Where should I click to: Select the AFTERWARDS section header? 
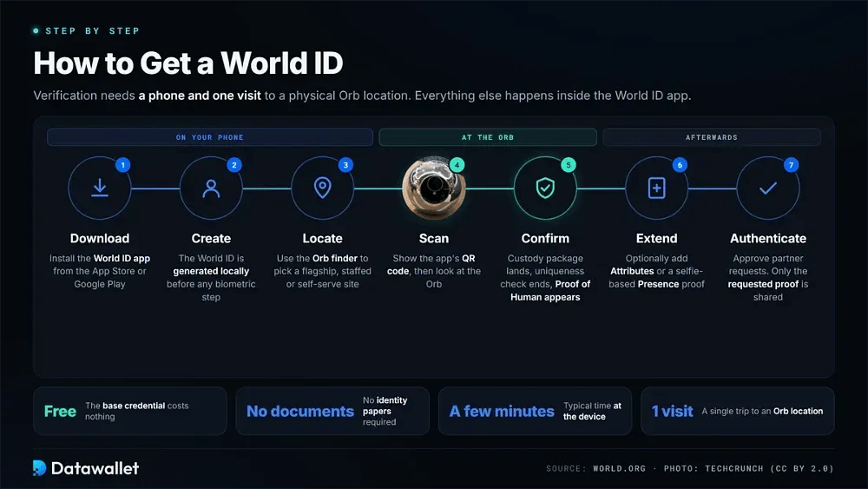(x=712, y=137)
